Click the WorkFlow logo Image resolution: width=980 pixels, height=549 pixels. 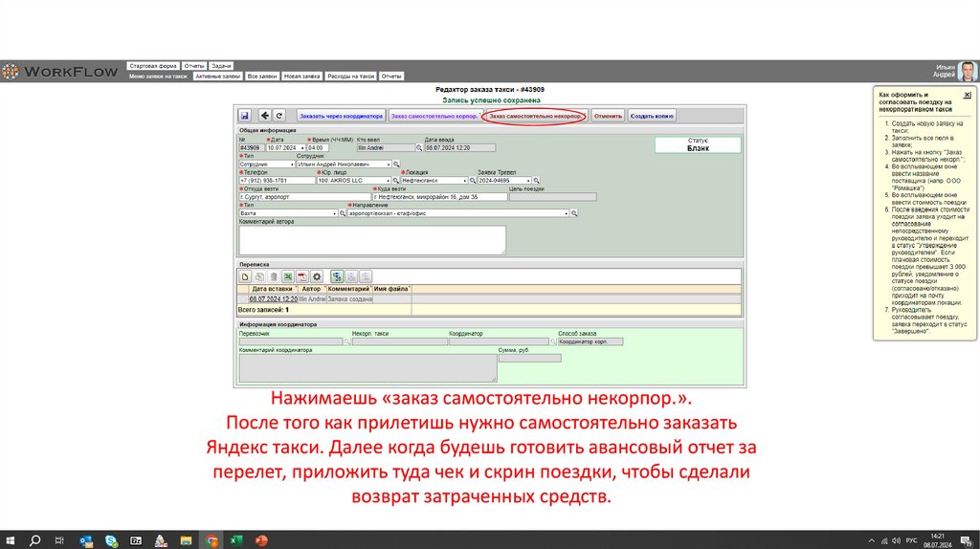tap(60, 72)
